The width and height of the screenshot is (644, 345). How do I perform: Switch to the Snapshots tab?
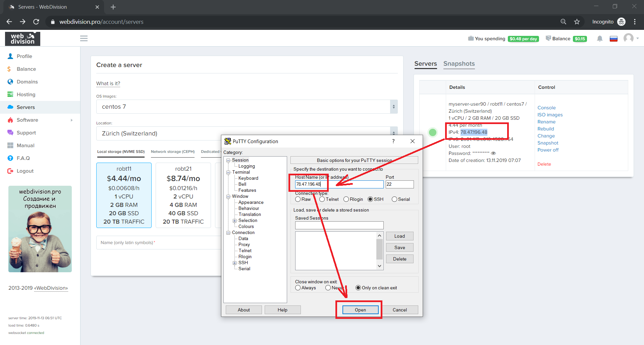pos(459,64)
